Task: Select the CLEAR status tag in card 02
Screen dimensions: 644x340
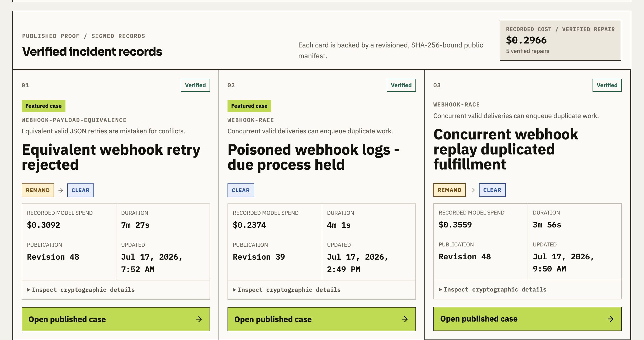Action: pos(241,190)
